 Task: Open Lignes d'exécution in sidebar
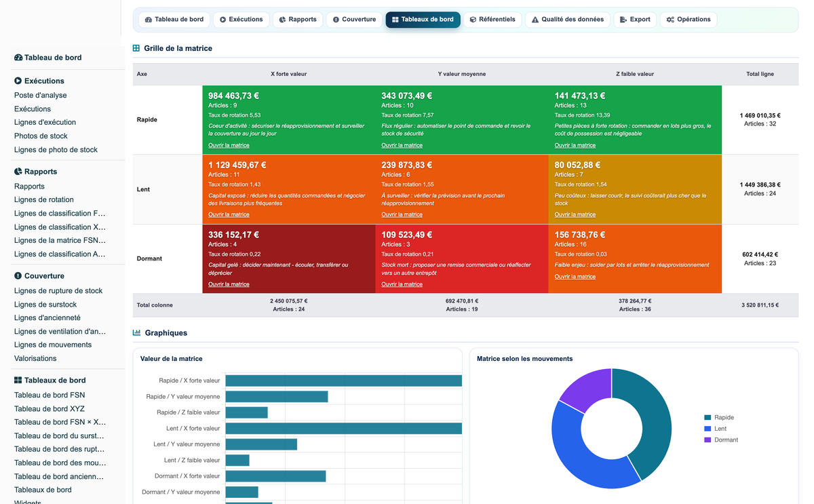click(45, 123)
